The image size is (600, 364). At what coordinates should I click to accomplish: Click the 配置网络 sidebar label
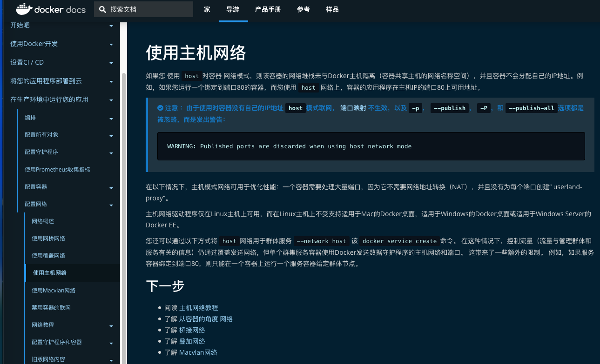[36, 204]
